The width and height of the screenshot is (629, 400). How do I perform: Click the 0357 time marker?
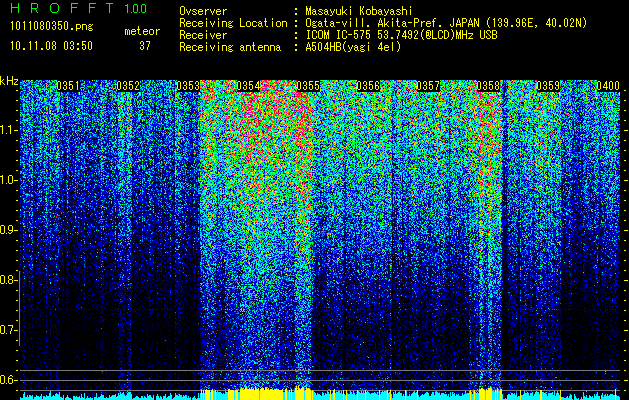click(x=428, y=86)
